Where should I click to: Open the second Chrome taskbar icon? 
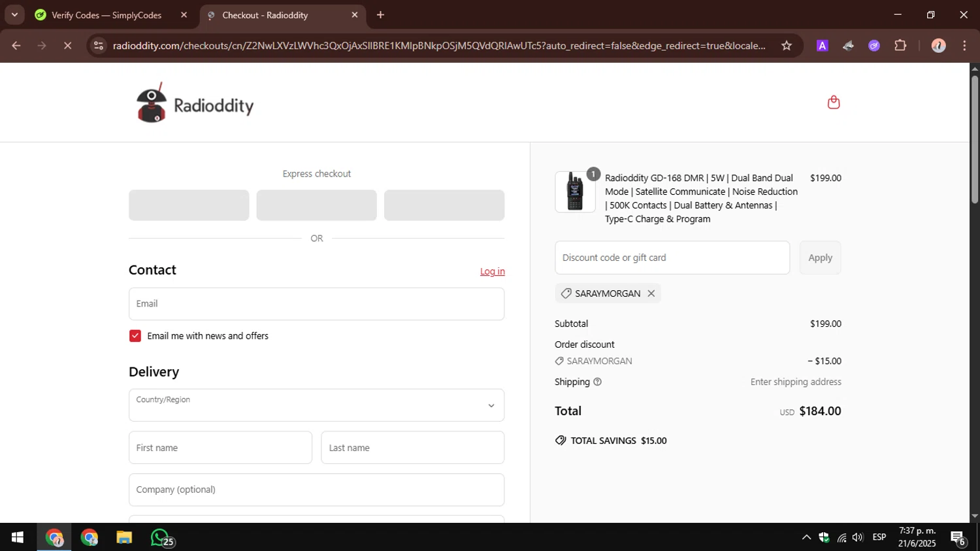[x=89, y=537]
